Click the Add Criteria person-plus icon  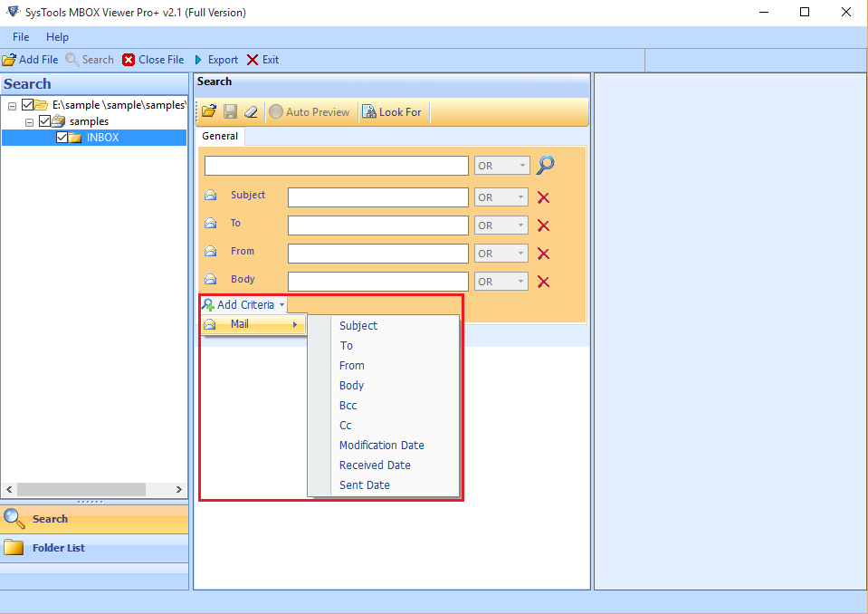[x=208, y=304]
